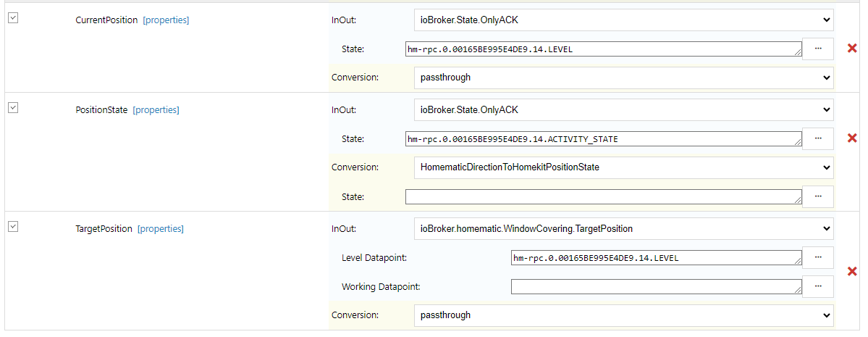Open HomematicDirectionToHomekitPositionState conversion dropdown
Image resolution: width=868 pixels, height=337 pixels.
pyautogui.click(x=623, y=167)
